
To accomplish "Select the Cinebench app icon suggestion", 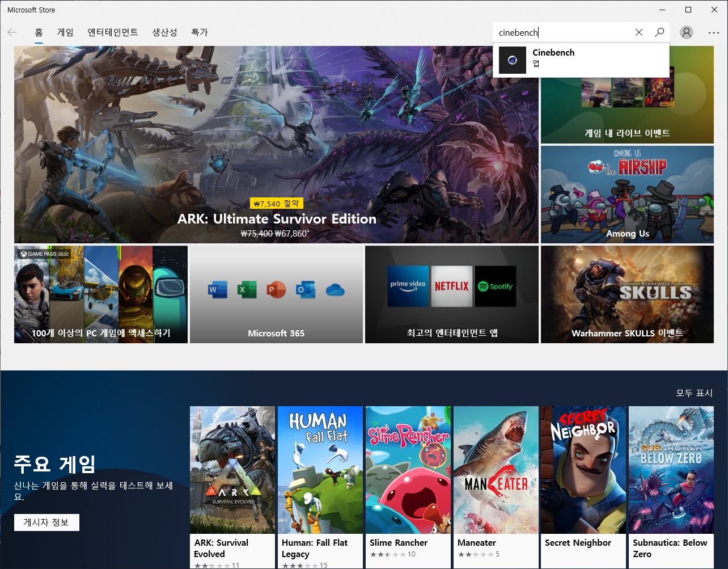I will point(513,60).
